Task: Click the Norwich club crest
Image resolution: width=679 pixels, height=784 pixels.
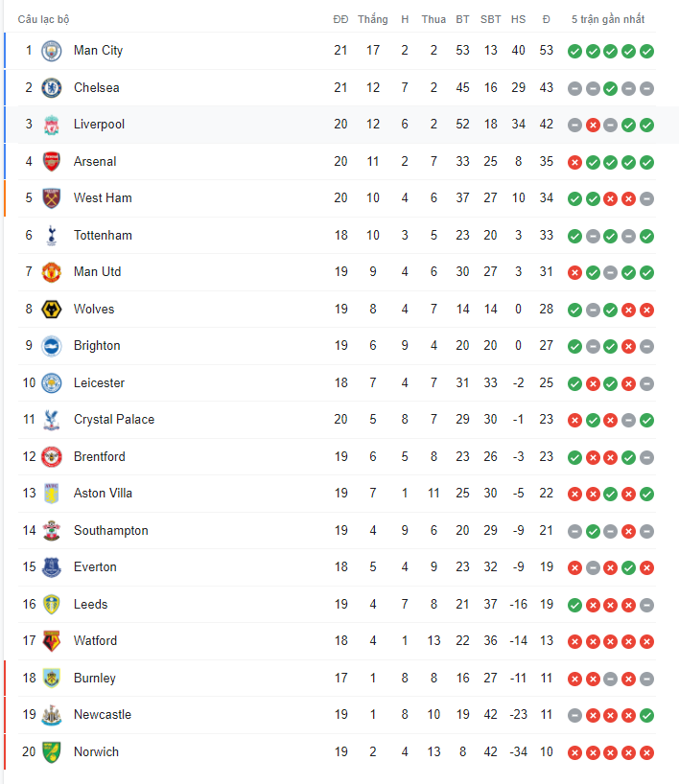Action: tap(52, 752)
